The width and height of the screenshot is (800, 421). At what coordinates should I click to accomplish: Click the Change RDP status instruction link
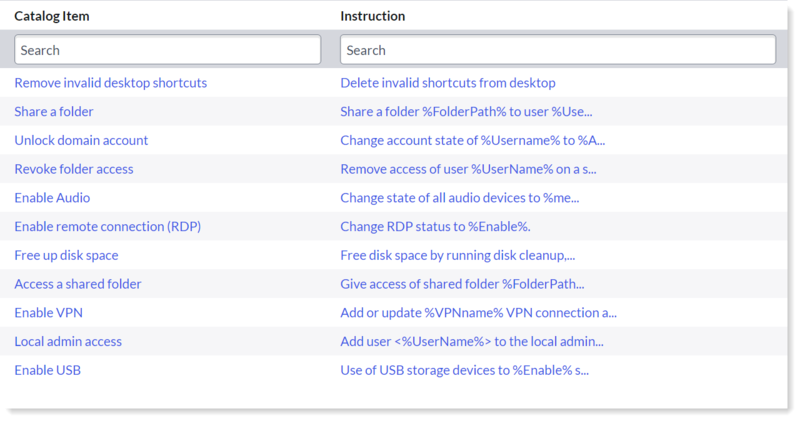tap(435, 226)
